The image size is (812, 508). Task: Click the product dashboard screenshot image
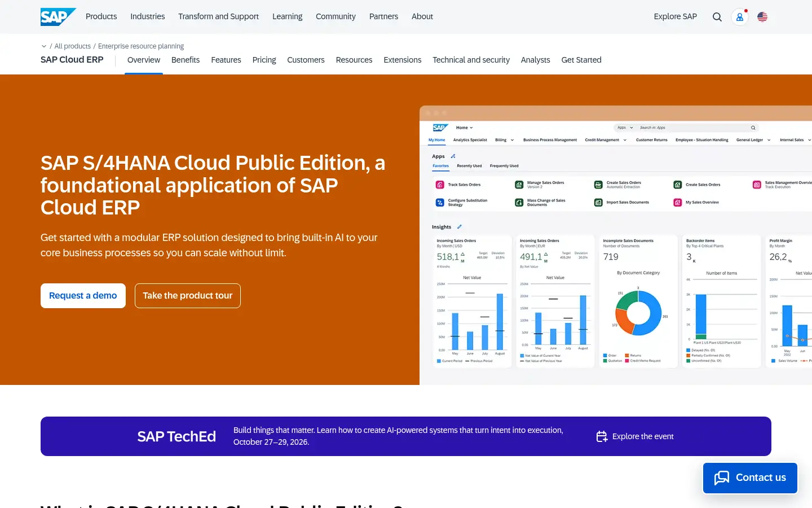pos(616,245)
